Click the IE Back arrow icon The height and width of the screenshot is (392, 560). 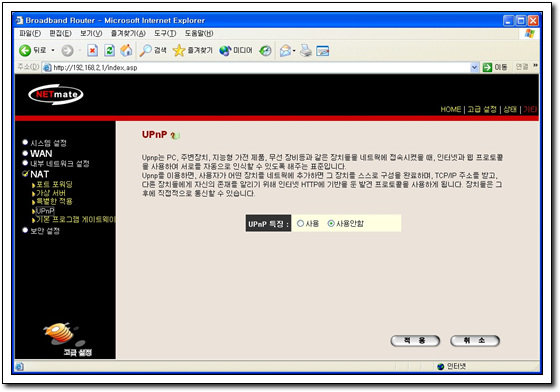point(25,51)
